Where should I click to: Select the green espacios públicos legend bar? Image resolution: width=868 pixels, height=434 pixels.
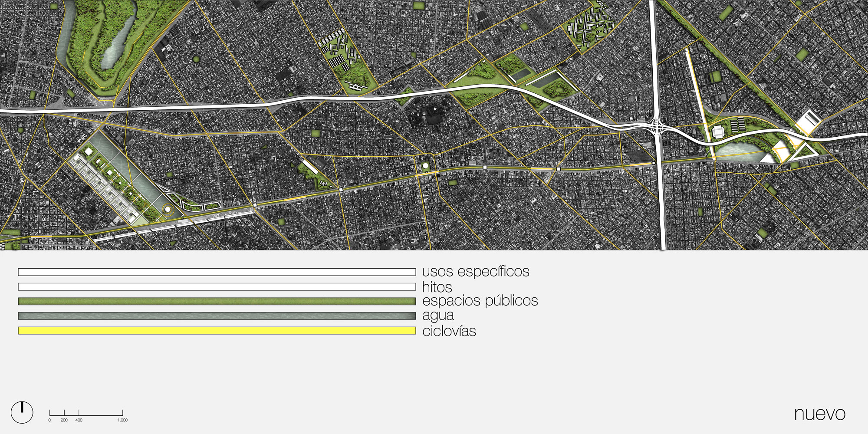tap(217, 301)
